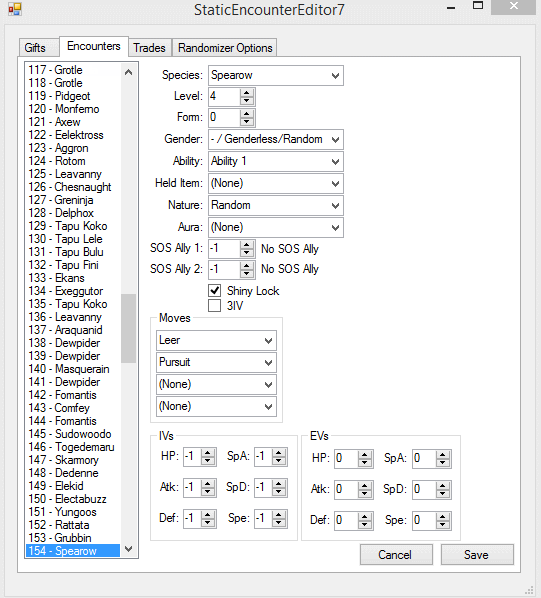This screenshot has height=598, width=541.
Task: Increase the Def EV value
Action: pyautogui.click(x=365, y=517)
